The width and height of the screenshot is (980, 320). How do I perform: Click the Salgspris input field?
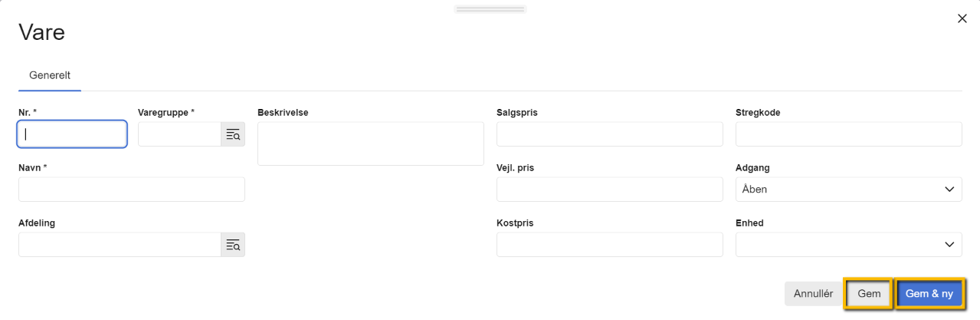[x=609, y=134]
